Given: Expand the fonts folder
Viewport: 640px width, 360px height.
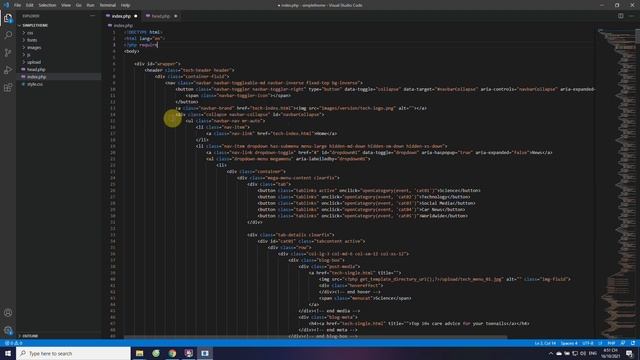Looking at the screenshot, I should click(32, 40).
